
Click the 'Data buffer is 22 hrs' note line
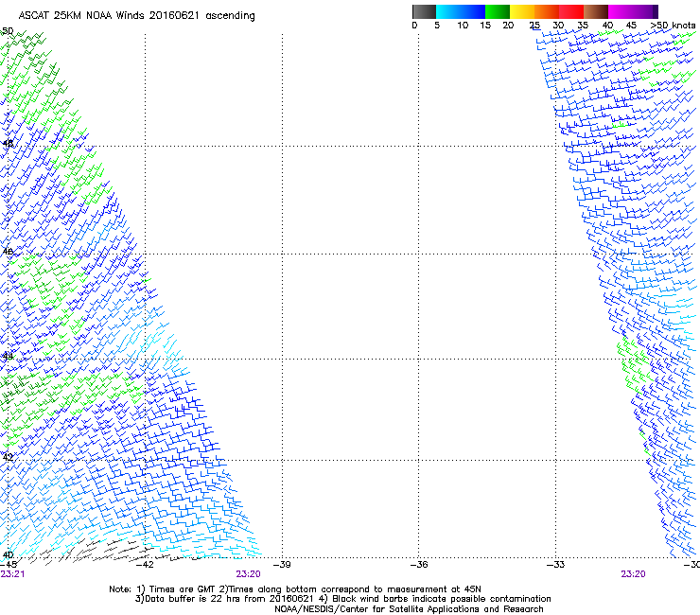343,599
